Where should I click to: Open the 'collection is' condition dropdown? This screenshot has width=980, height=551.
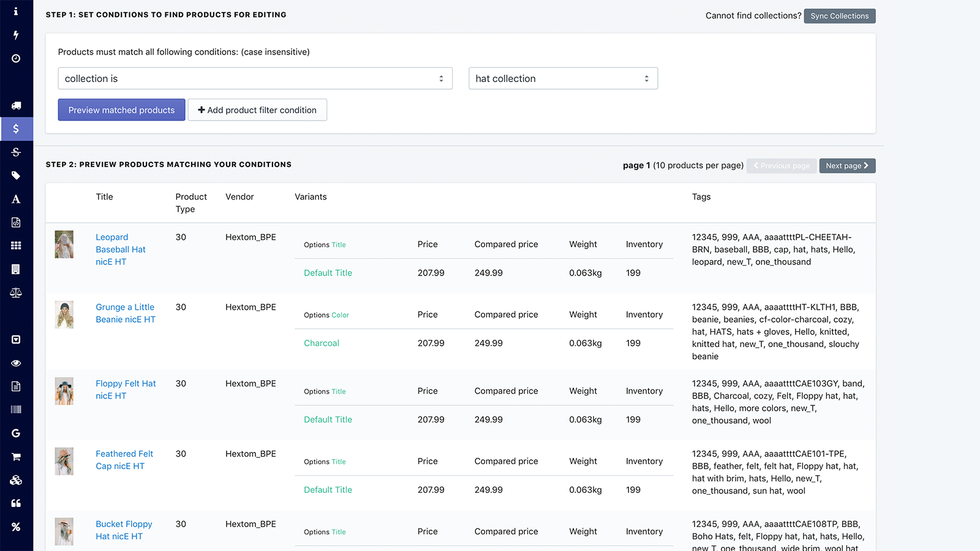tap(255, 78)
